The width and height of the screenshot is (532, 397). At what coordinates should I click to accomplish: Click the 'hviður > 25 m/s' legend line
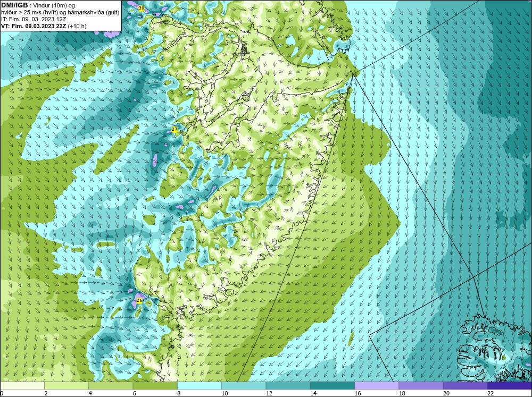click(x=60, y=12)
